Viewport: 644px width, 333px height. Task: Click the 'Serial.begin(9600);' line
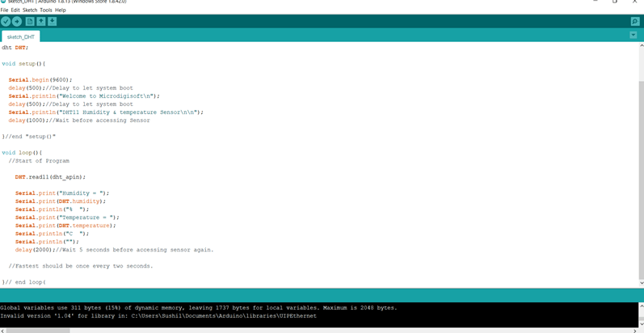pyautogui.click(x=40, y=80)
